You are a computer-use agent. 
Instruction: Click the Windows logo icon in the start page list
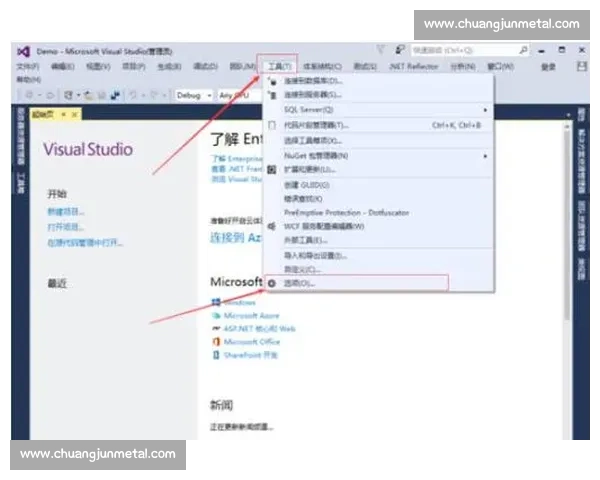(216, 302)
